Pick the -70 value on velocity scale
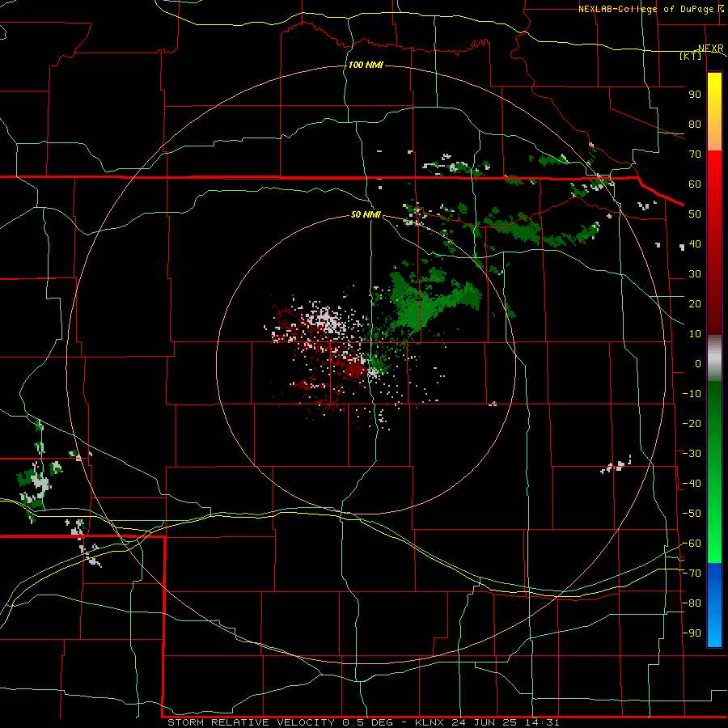The height and width of the screenshot is (728, 728). (692, 574)
